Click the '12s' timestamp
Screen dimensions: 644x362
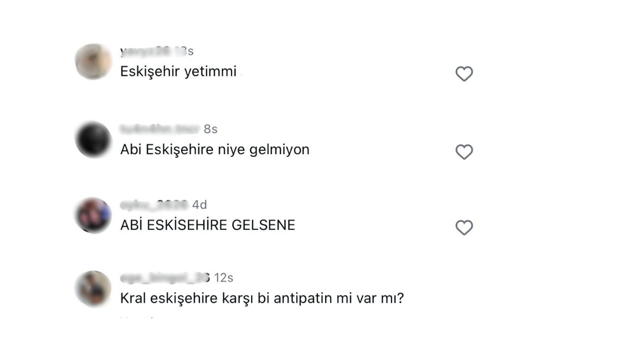[223, 278]
